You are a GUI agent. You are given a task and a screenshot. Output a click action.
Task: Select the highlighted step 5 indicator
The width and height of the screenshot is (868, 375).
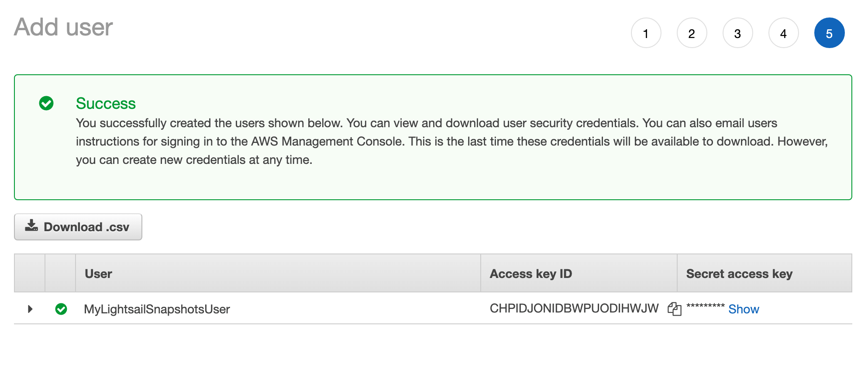click(x=829, y=33)
